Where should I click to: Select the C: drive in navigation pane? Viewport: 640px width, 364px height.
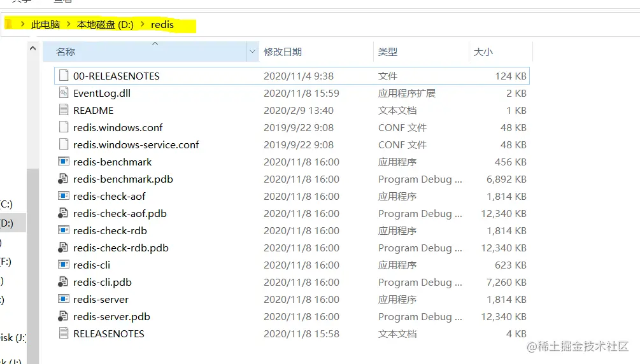(6, 204)
